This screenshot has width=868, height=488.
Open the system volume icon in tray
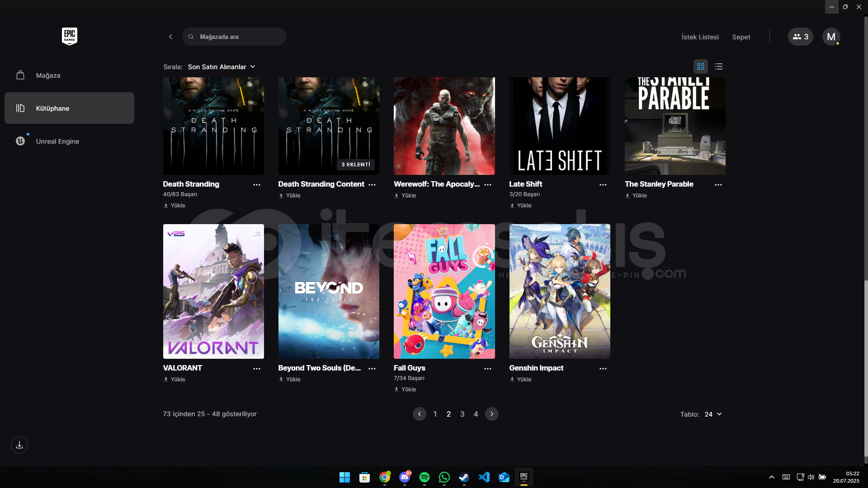point(811,477)
